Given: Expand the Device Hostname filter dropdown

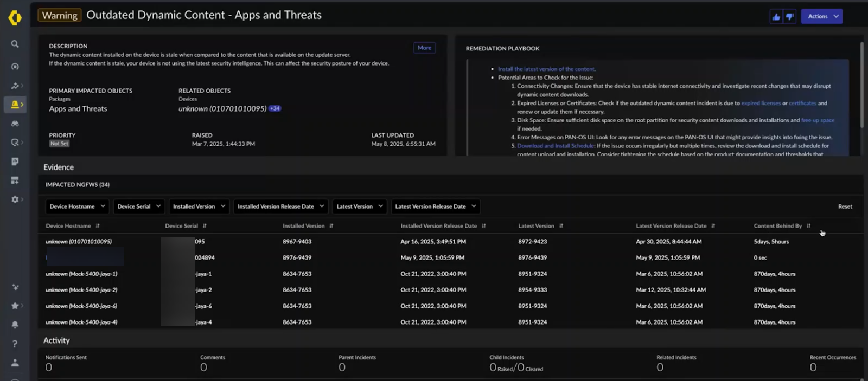Looking at the screenshot, I should [77, 206].
